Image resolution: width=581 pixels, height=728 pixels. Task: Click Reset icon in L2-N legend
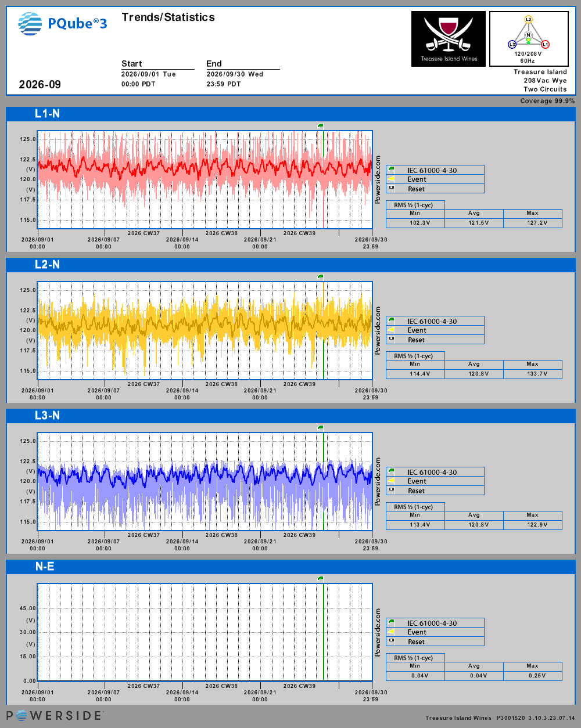click(x=391, y=339)
